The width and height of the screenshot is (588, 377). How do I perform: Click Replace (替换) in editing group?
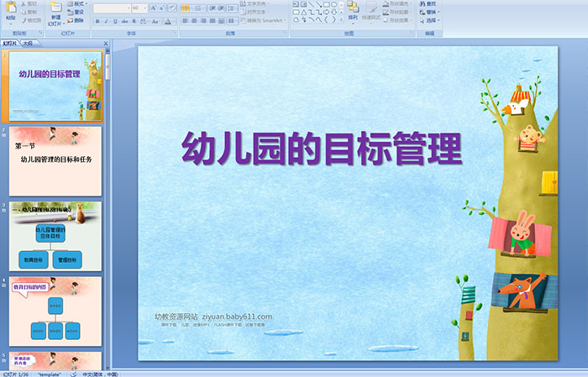428,12
